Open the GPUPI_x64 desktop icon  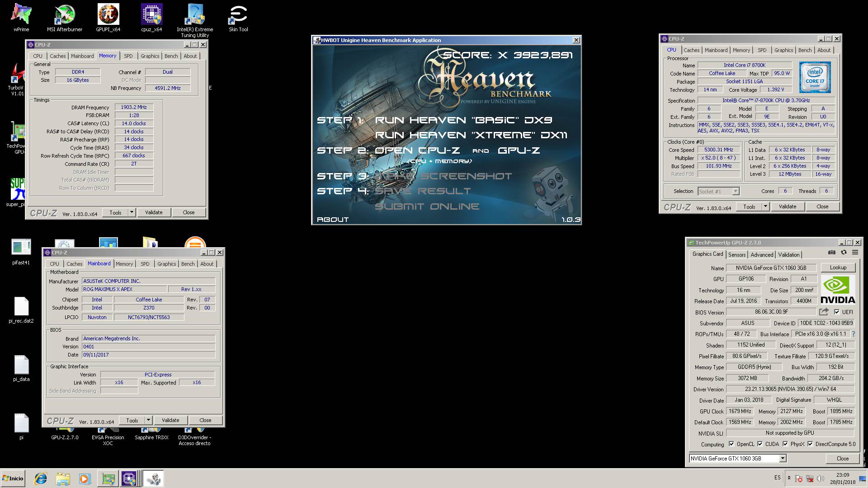108,18
